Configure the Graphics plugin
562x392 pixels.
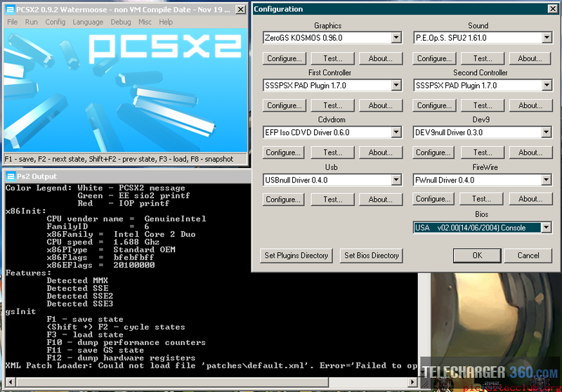pos(285,58)
